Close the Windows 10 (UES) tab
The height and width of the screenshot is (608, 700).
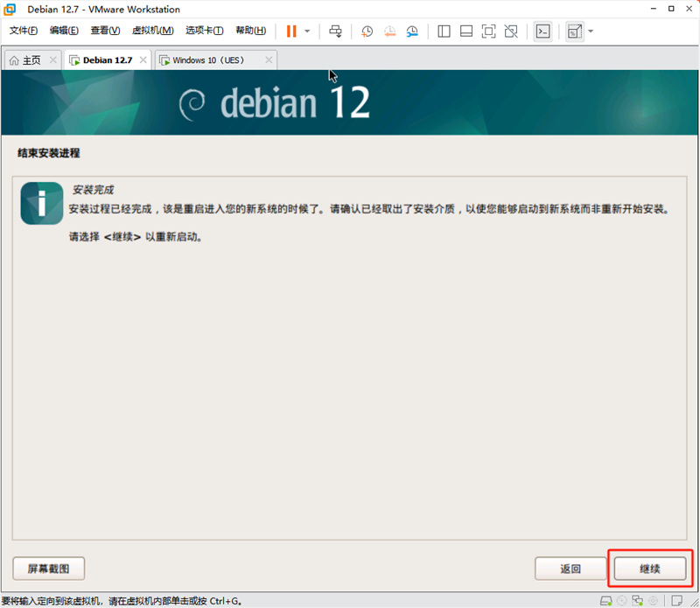269,59
